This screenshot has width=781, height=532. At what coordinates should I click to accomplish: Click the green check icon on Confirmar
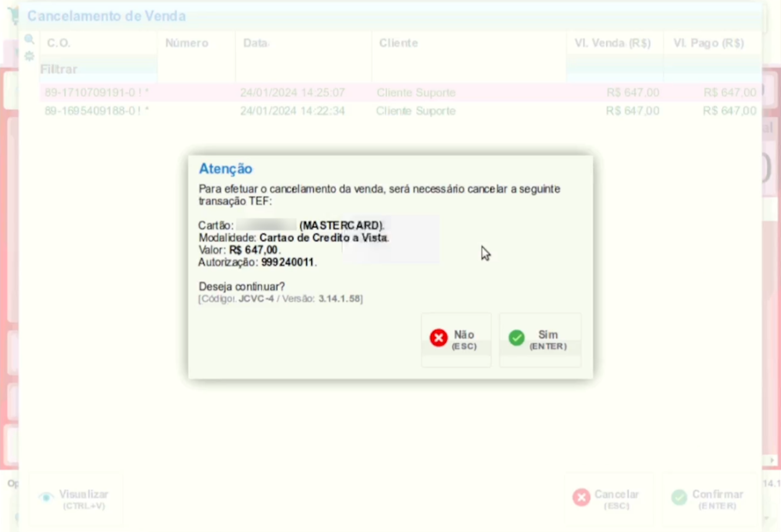coord(679,497)
